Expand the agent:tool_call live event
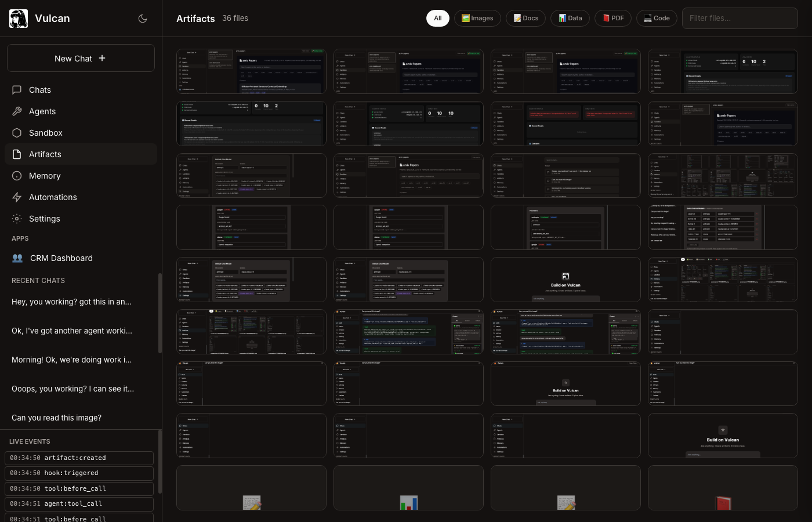Viewport: 812px width, 522px height. [x=79, y=504]
